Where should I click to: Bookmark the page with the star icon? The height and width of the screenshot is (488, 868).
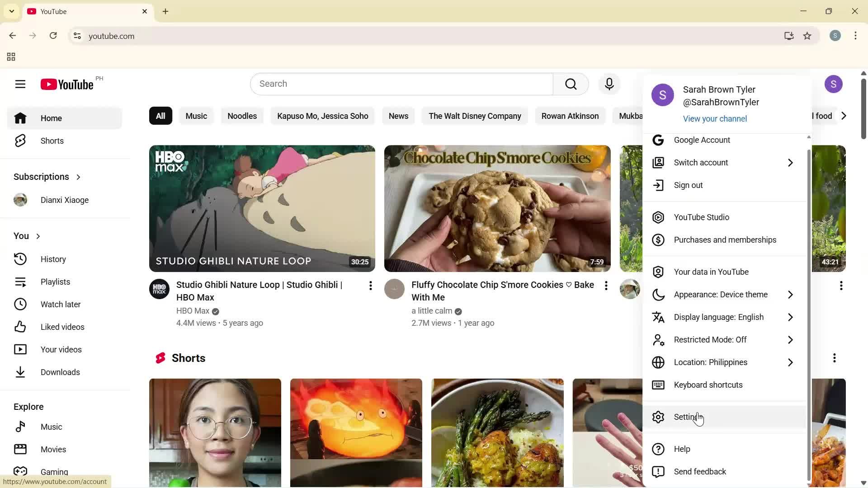point(807,36)
